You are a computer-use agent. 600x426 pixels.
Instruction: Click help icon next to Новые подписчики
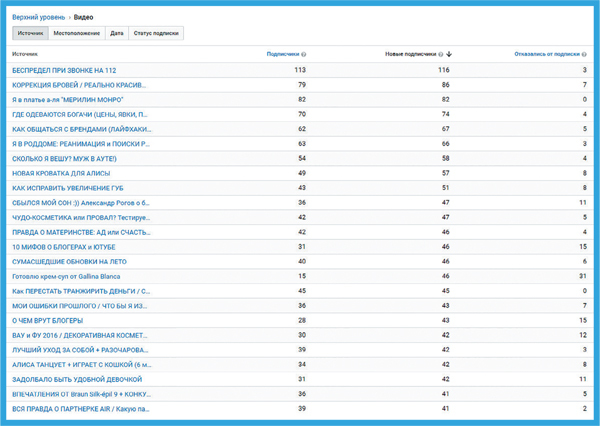(440, 54)
